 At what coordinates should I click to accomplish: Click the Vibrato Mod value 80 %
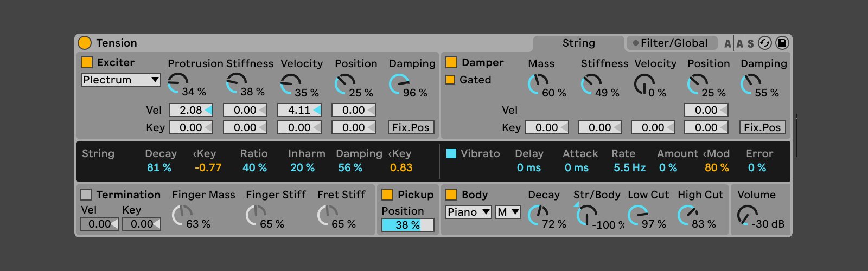click(717, 167)
